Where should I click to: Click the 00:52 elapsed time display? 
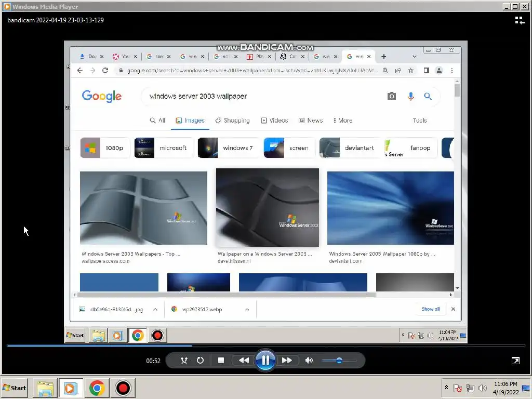(x=153, y=361)
